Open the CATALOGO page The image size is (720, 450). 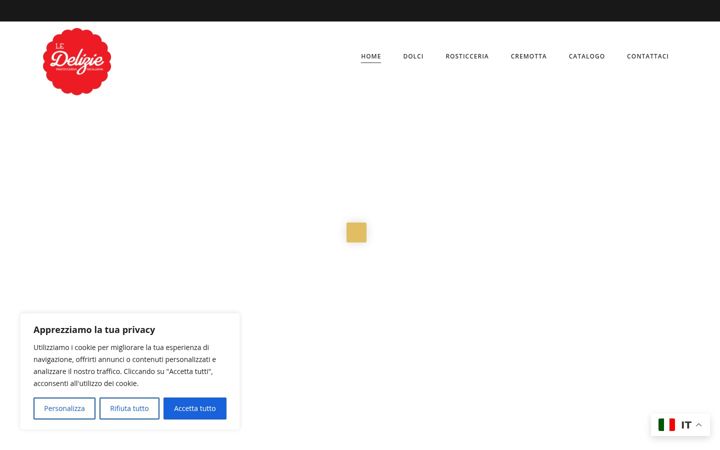(586, 56)
